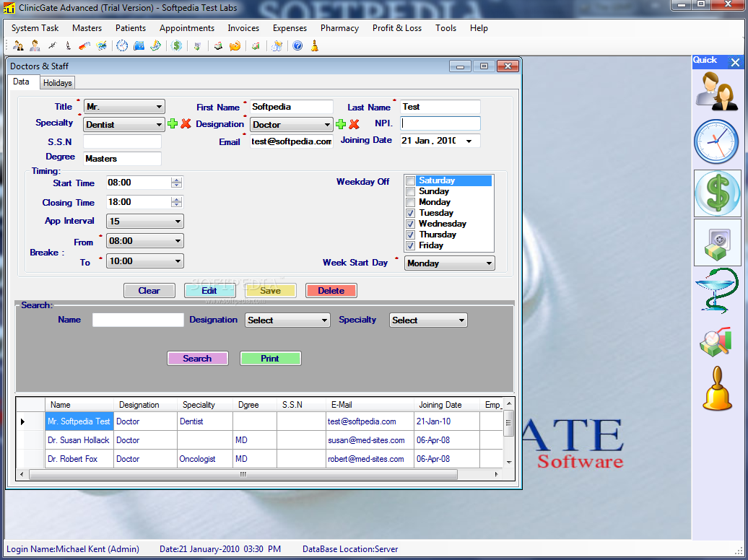
Task: Click the orange curved arrow toolbar icon
Action: click(x=235, y=45)
